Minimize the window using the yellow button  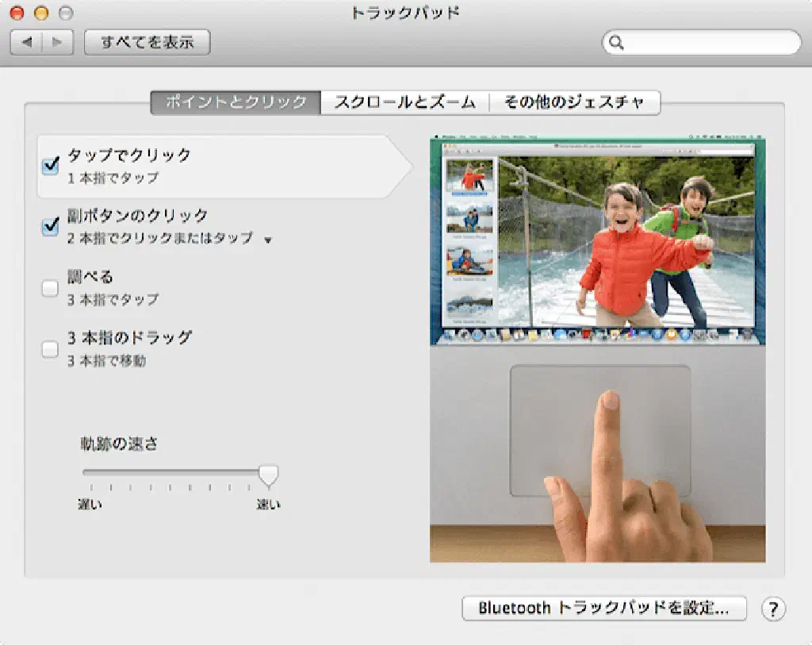[42, 13]
